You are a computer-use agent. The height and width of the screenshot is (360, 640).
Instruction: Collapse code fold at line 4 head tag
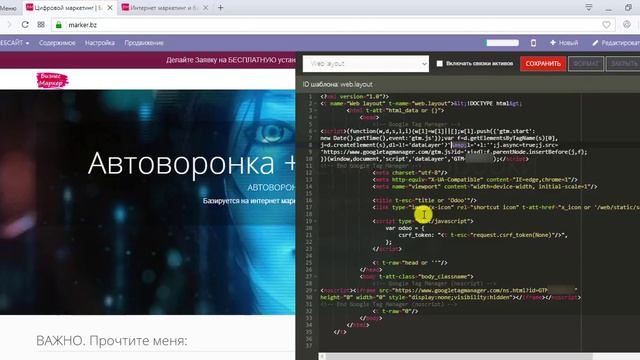point(316,118)
